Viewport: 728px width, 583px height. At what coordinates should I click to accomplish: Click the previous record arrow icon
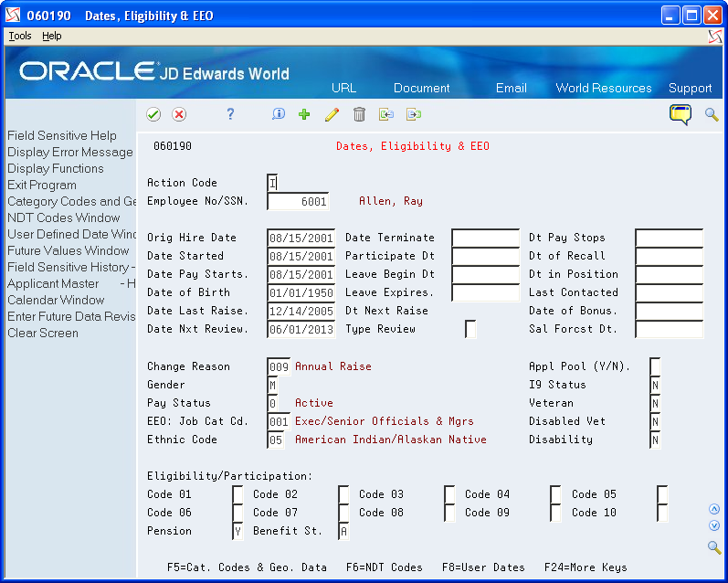tap(386, 114)
